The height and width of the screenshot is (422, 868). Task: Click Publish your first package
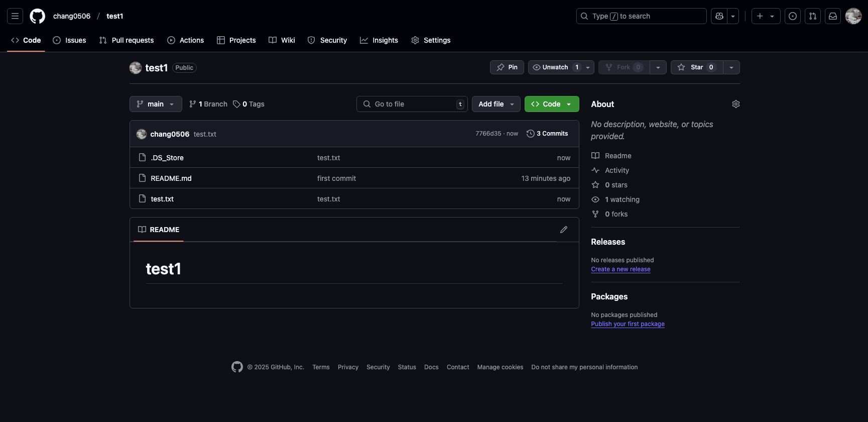click(x=628, y=324)
